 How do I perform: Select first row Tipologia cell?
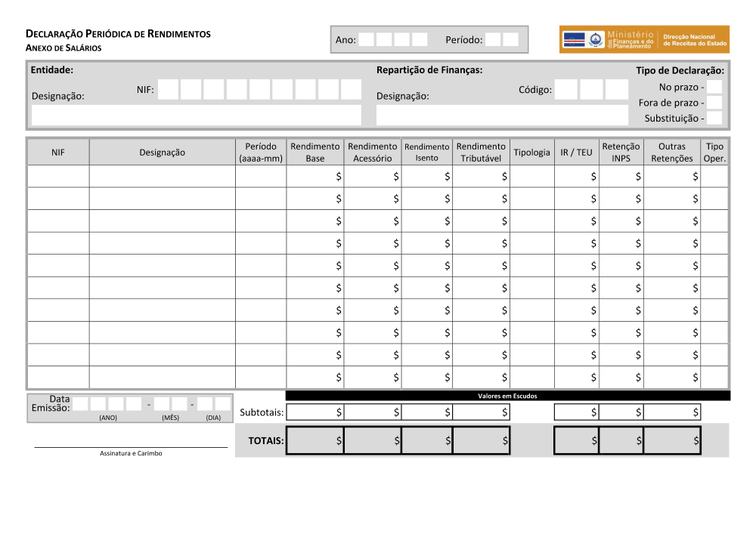[531, 176]
